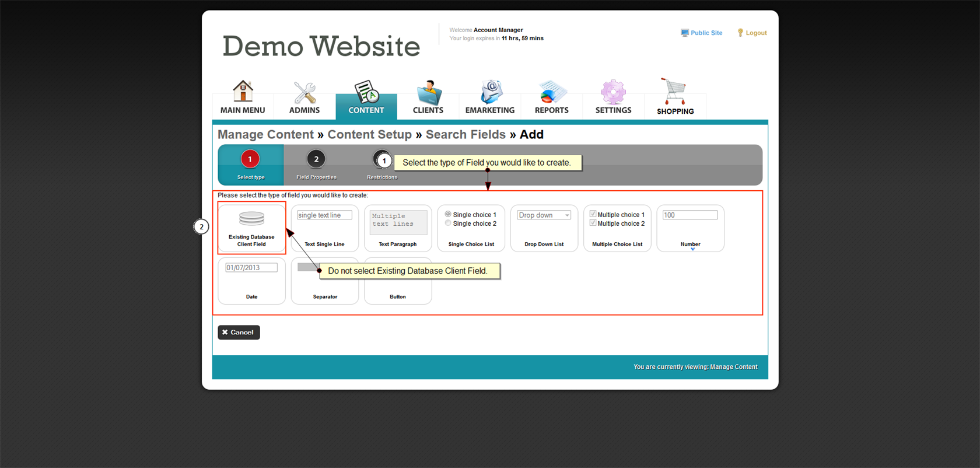The height and width of the screenshot is (468, 980).
Task: Open the Clients folder icon
Action: (428, 93)
